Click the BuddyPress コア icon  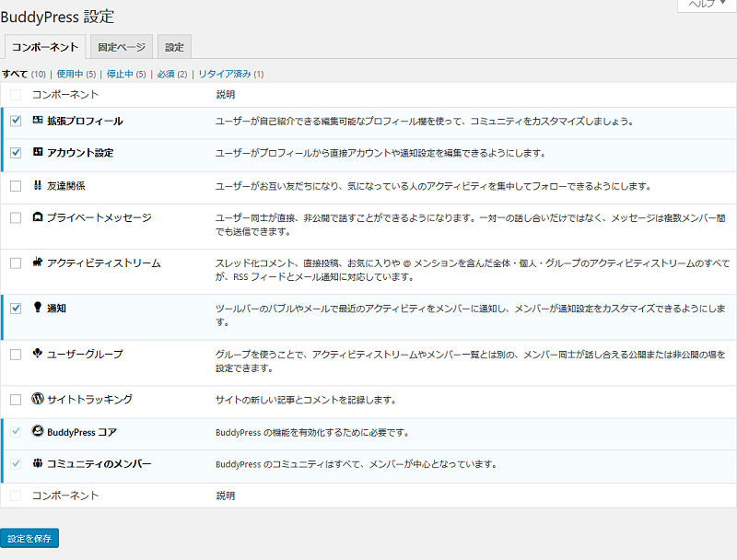coord(38,431)
